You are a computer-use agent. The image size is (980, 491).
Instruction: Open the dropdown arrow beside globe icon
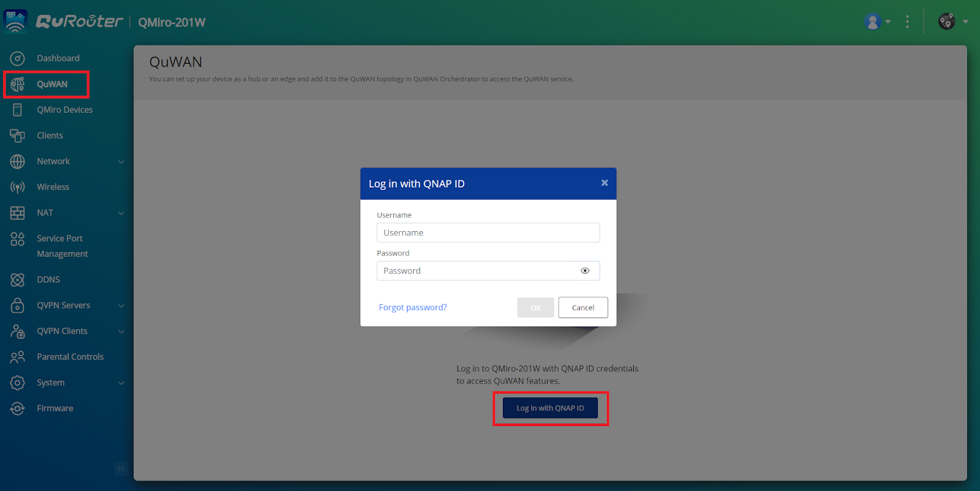965,22
